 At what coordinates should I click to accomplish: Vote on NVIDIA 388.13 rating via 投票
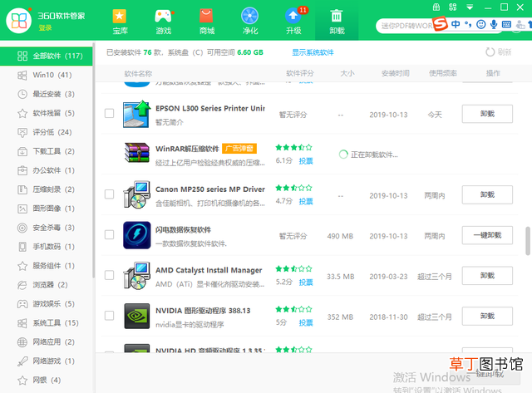click(306, 323)
